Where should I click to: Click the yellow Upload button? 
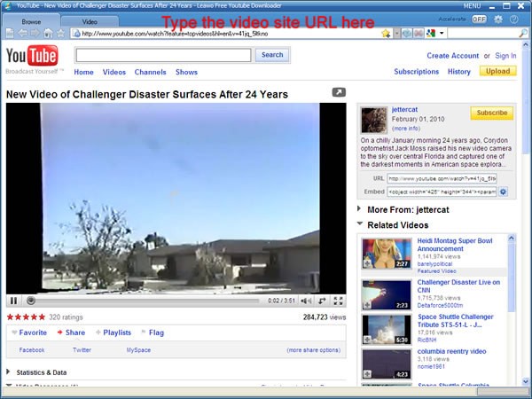(497, 71)
